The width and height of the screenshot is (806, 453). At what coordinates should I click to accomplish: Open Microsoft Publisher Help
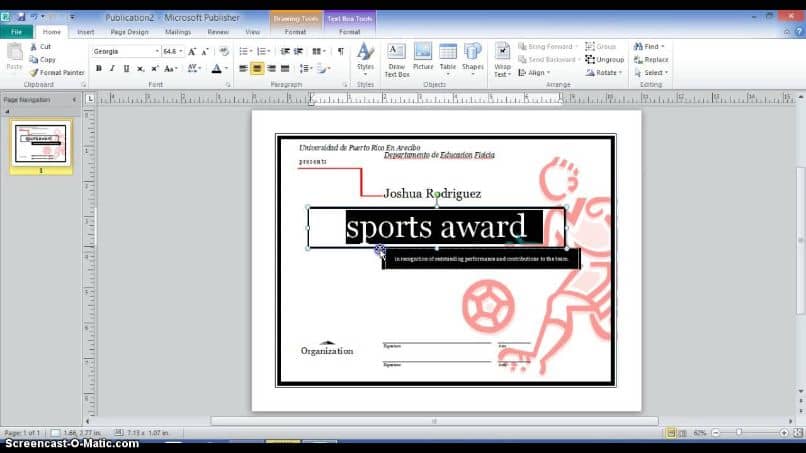[799, 32]
